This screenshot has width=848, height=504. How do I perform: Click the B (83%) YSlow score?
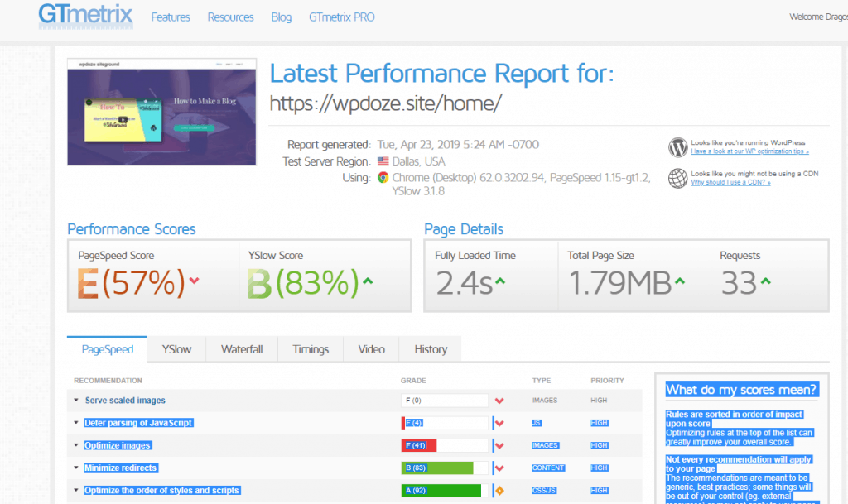point(303,282)
